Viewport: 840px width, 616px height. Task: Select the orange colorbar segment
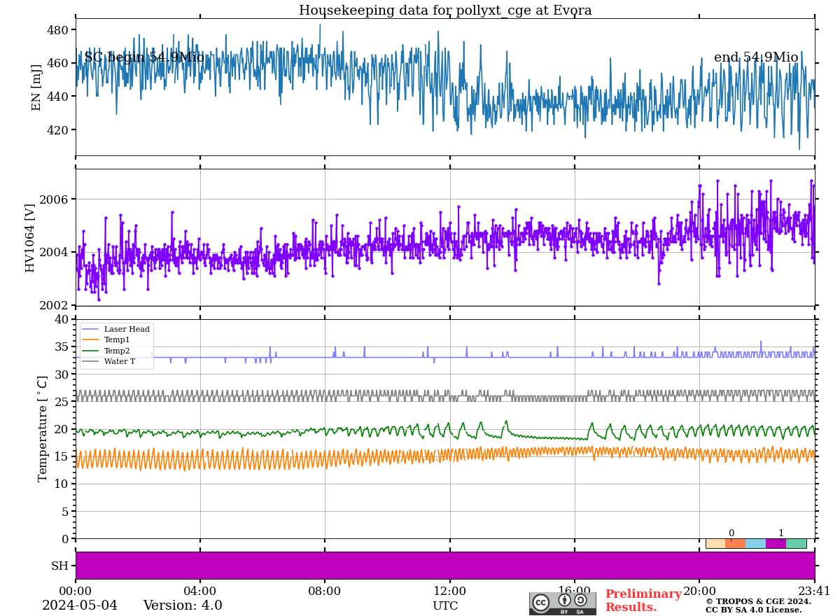pyautogui.click(x=735, y=543)
